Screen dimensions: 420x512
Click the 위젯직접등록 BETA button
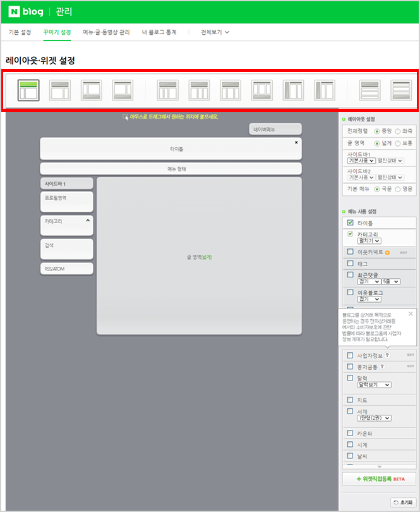point(379,479)
